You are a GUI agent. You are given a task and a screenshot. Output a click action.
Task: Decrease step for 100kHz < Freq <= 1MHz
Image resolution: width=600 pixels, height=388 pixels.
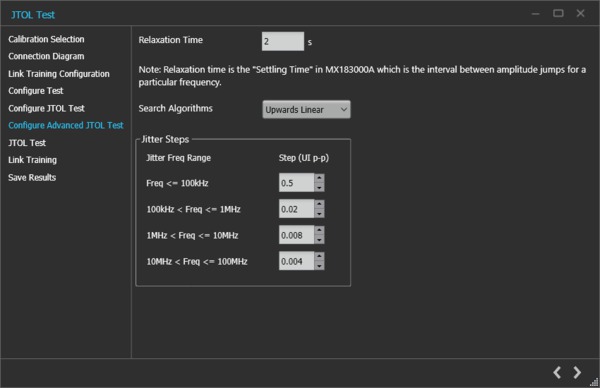click(319, 213)
